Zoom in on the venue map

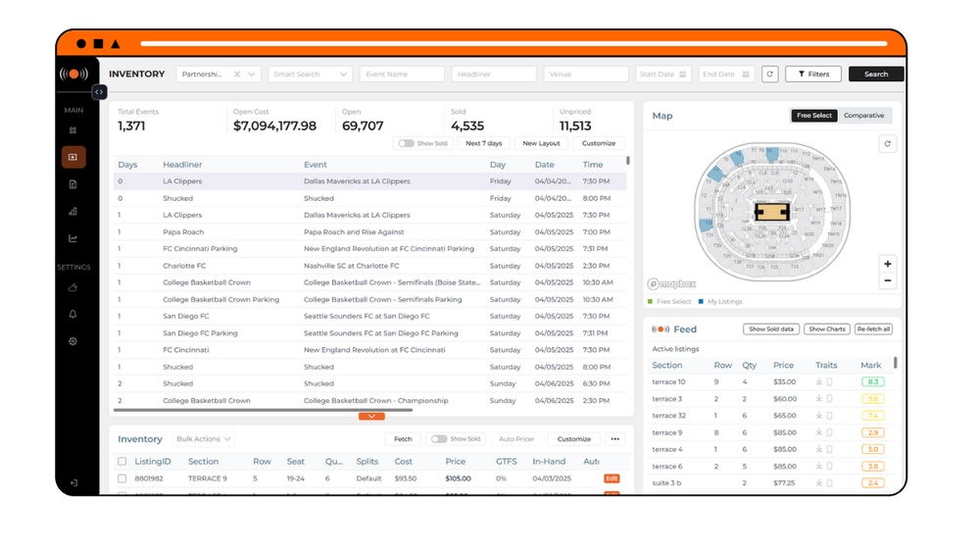888,264
